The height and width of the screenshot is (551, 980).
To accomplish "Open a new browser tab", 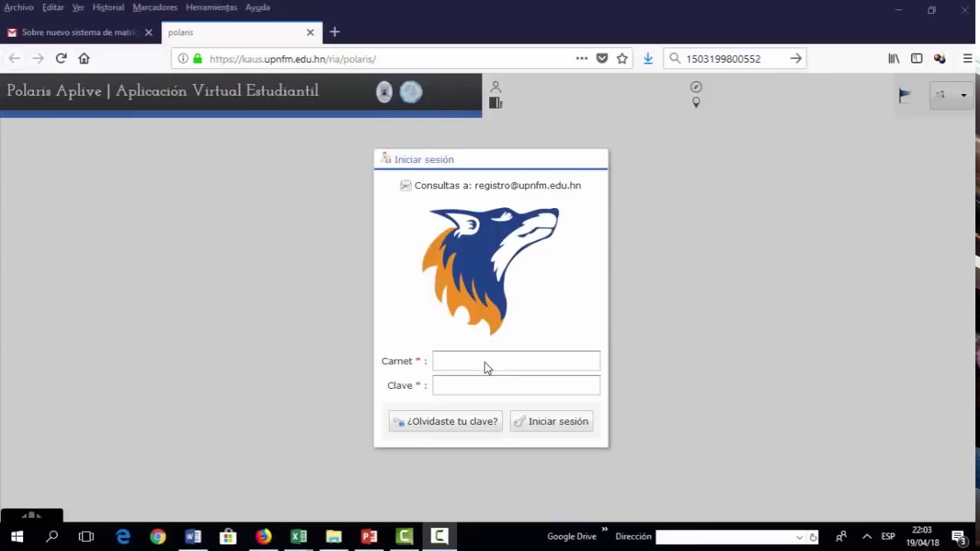I will 335,32.
